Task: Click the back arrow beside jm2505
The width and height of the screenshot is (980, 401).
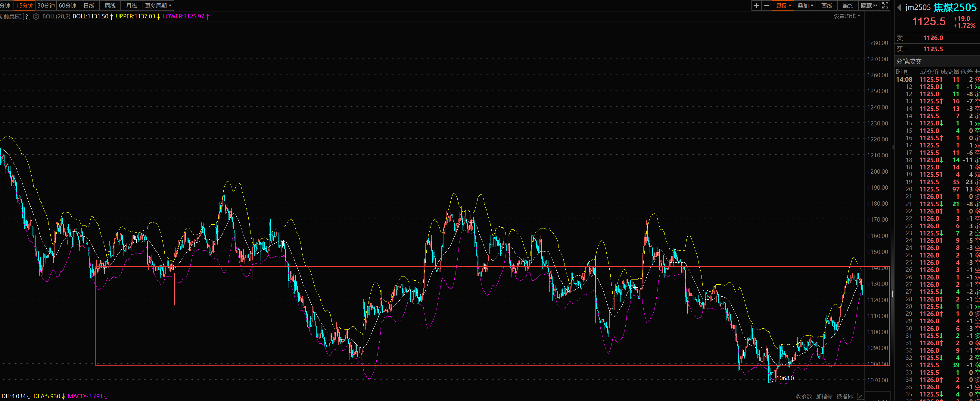Action: (x=899, y=8)
